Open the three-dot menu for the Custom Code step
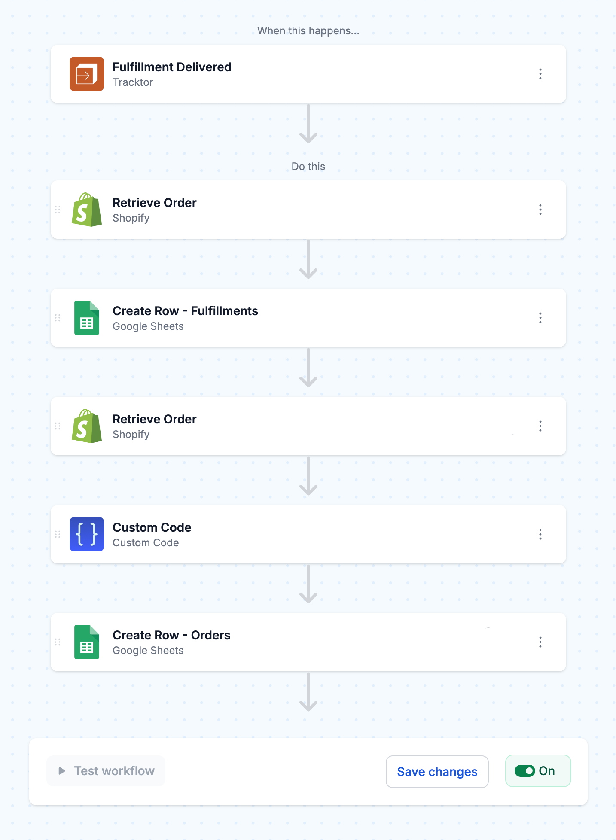The width and height of the screenshot is (616, 840). tap(540, 534)
